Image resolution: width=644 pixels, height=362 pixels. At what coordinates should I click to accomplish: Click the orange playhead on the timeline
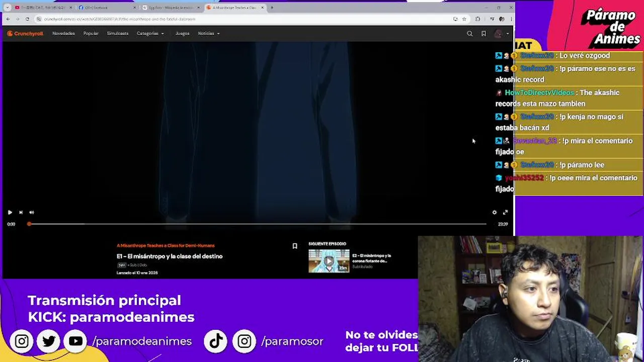click(x=29, y=224)
